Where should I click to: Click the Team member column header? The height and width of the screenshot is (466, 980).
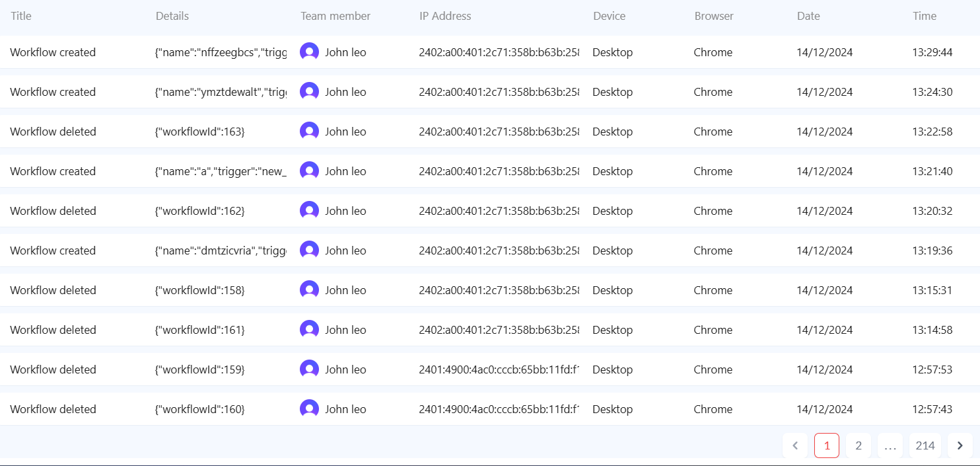coord(335,16)
